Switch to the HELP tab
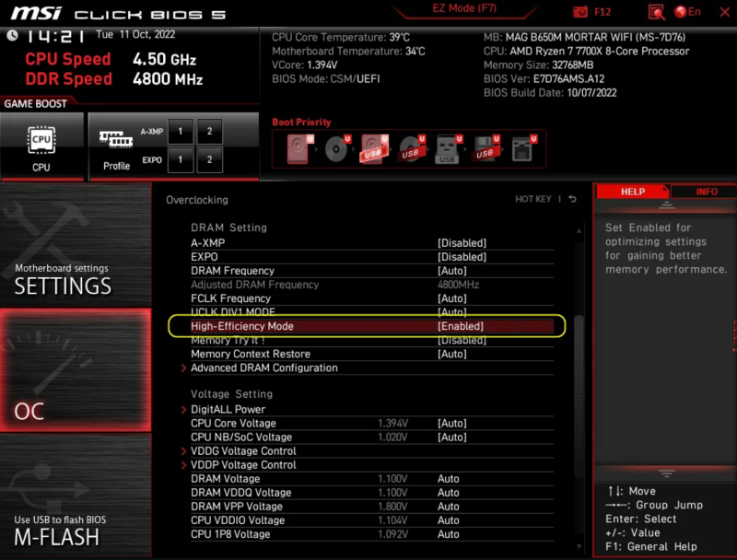737x560 pixels. tap(632, 192)
